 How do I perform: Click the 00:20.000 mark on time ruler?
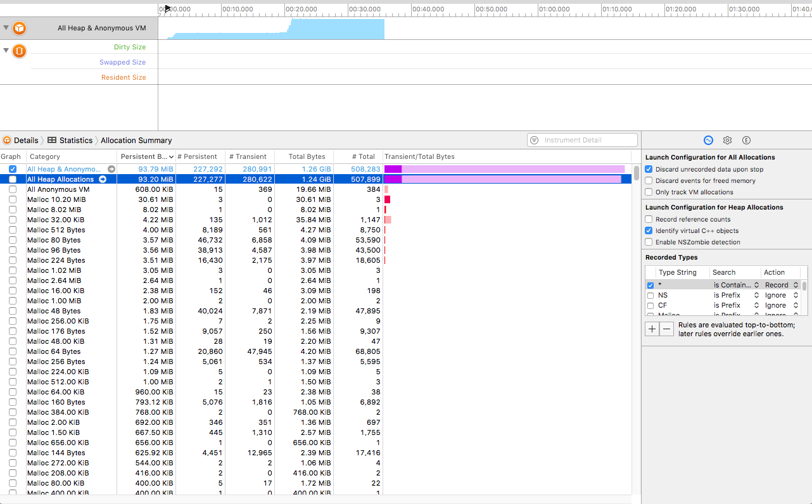(301, 9)
